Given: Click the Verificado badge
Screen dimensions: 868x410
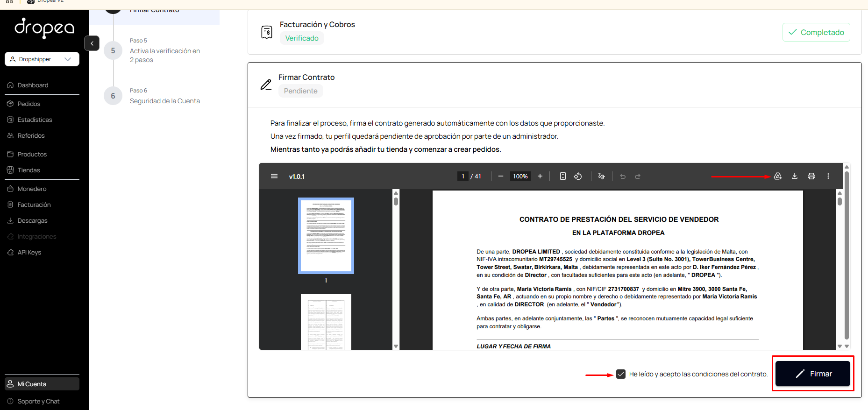Looking at the screenshot, I should point(302,38).
